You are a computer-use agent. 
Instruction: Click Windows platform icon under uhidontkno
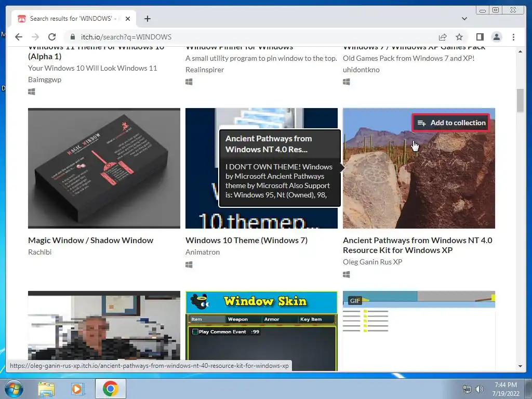coord(347,82)
